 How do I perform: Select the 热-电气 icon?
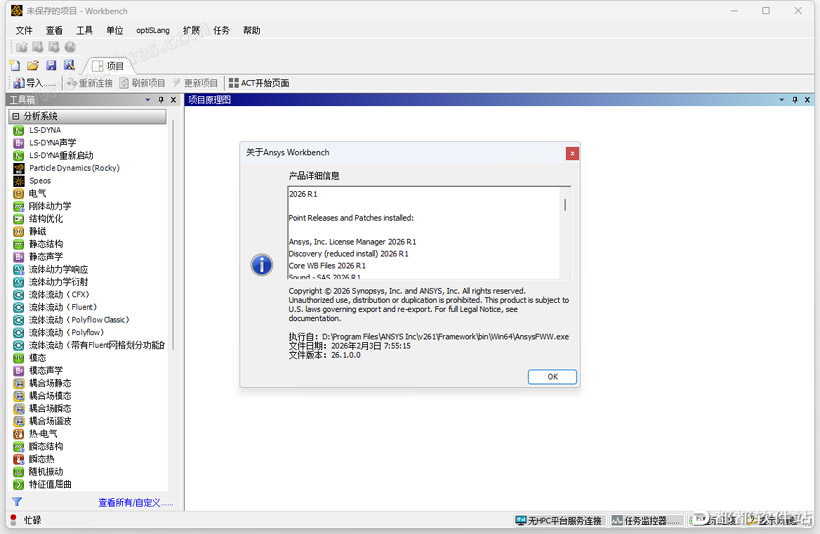click(18, 434)
